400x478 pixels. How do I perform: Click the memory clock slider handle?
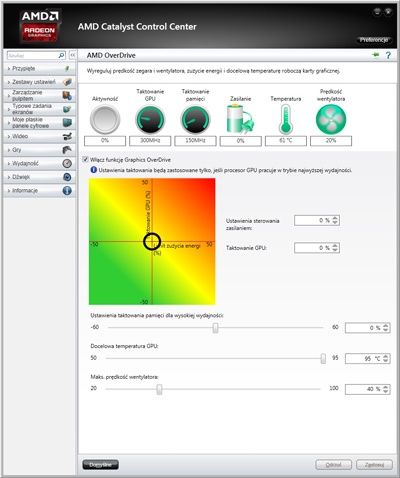(x=215, y=328)
